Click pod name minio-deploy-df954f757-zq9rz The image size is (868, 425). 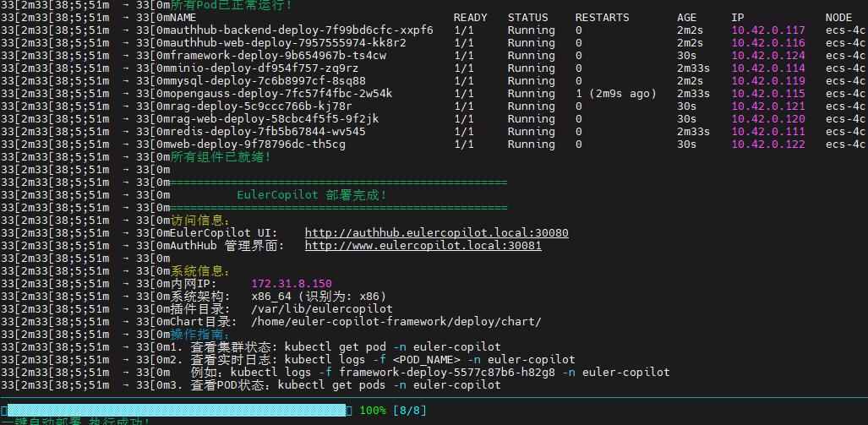tap(265, 68)
